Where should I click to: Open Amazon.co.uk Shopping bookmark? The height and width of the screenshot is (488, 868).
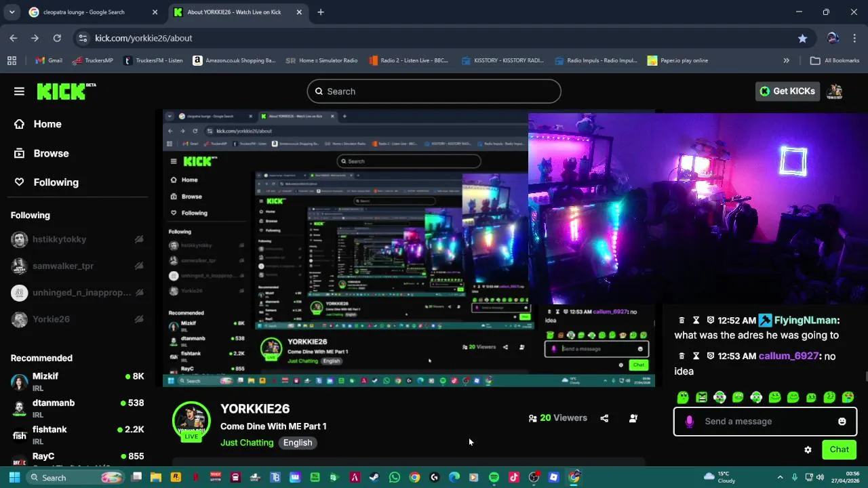pyautogui.click(x=235, y=60)
